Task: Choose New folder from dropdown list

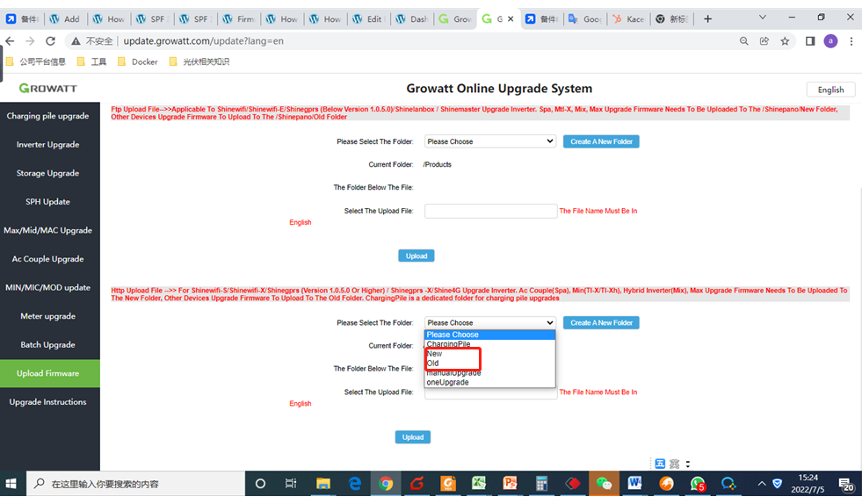Action: tap(489, 353)
